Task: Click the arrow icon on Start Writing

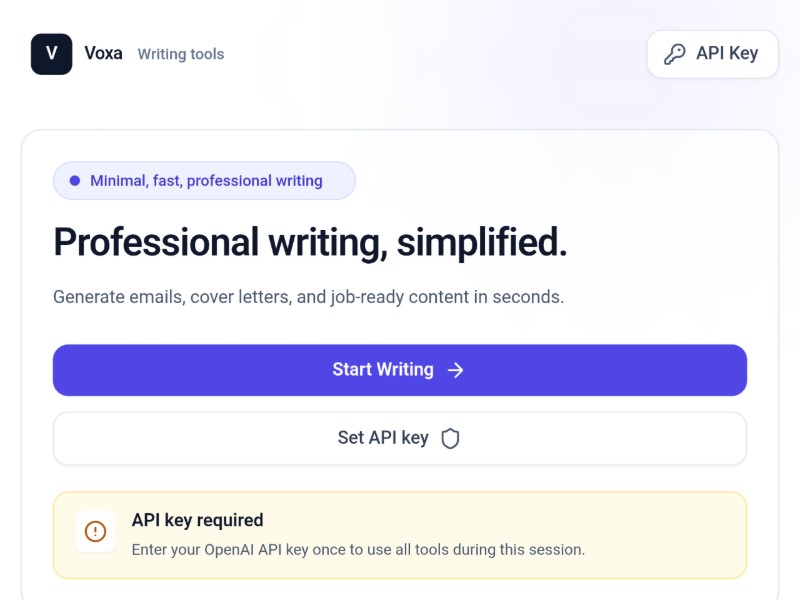Action: [456, 370]
